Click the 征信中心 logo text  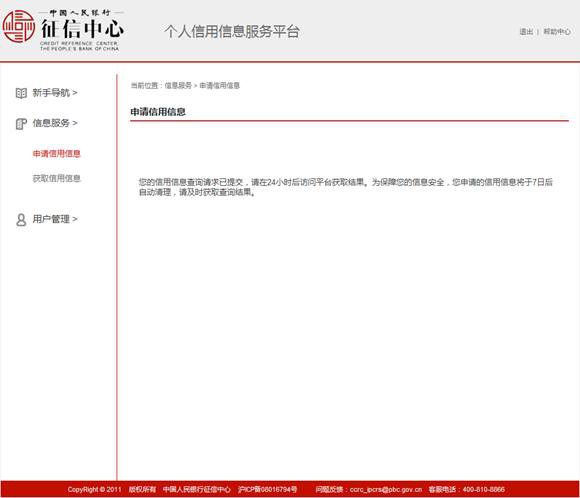[82, 29]
